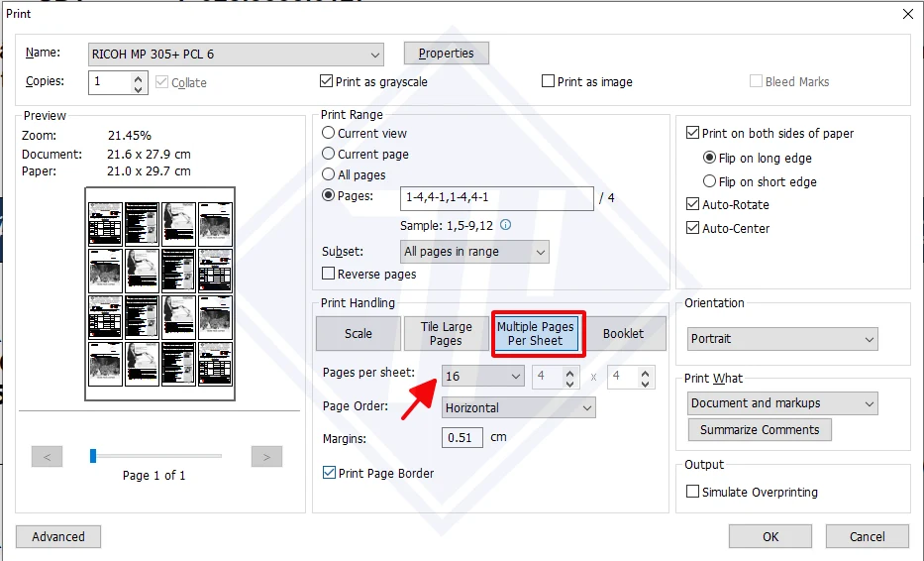
Task: Open the Pages per sheet dropdown
Action: (482, 377)
